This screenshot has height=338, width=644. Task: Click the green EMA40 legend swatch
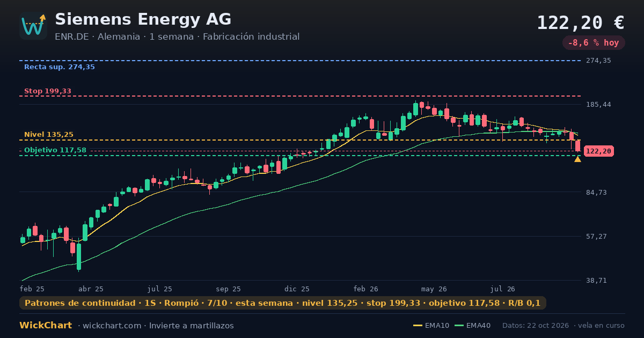click(x=459, y=326)
